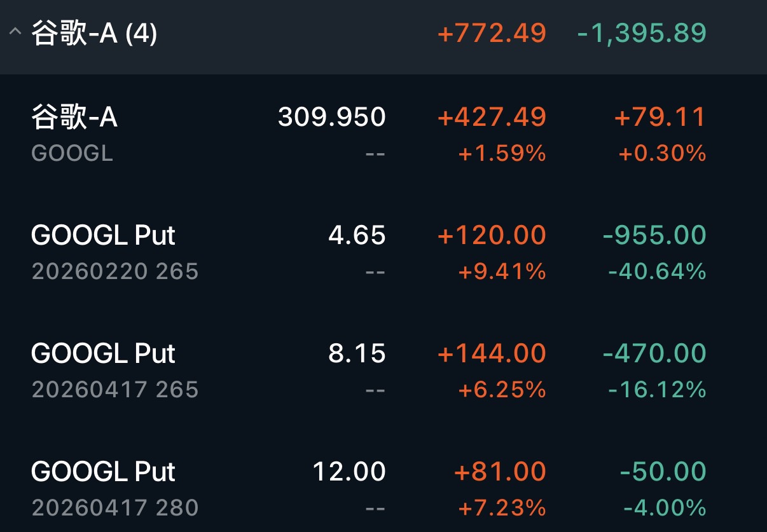
Task: Open the 谷歌-A stock position row
Action: [74, 118]
